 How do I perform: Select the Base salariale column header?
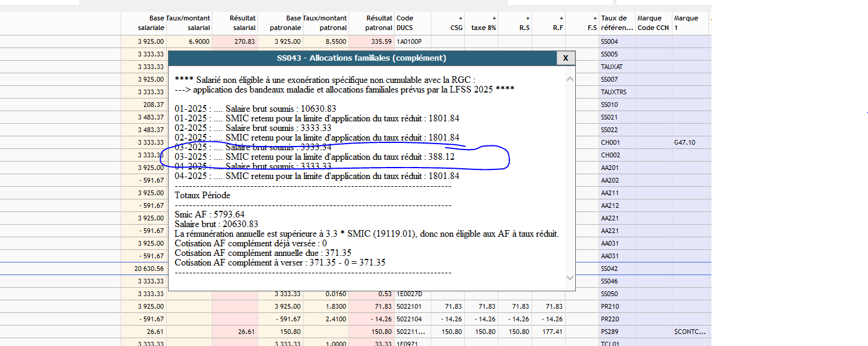143,23
